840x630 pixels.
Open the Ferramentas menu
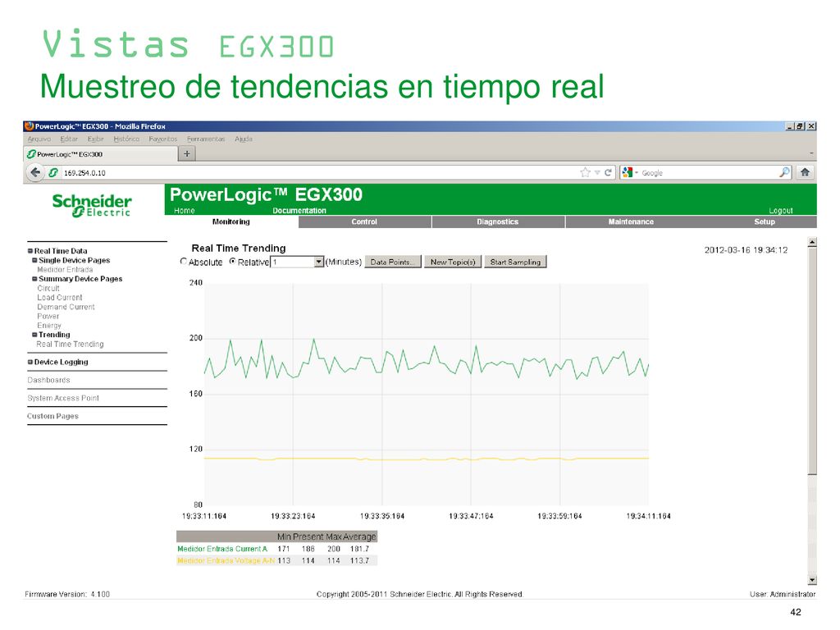[206, 139]
